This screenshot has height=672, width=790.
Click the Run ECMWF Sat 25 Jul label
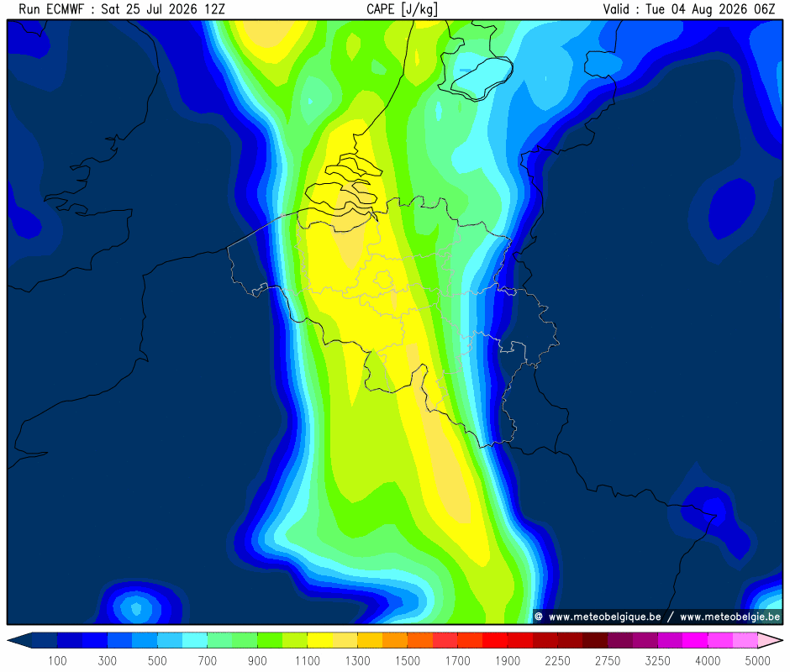[x=121, y=9]
